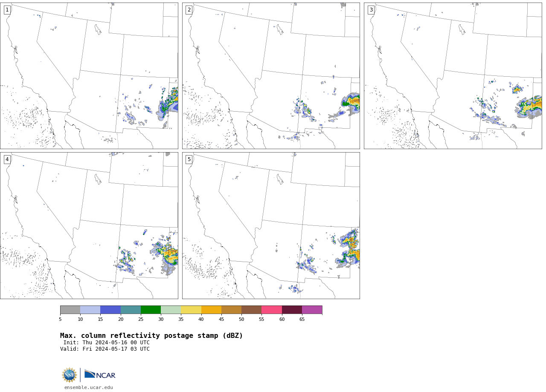Click the light blue 10-15 dBZ swatch

coord(90,310)
